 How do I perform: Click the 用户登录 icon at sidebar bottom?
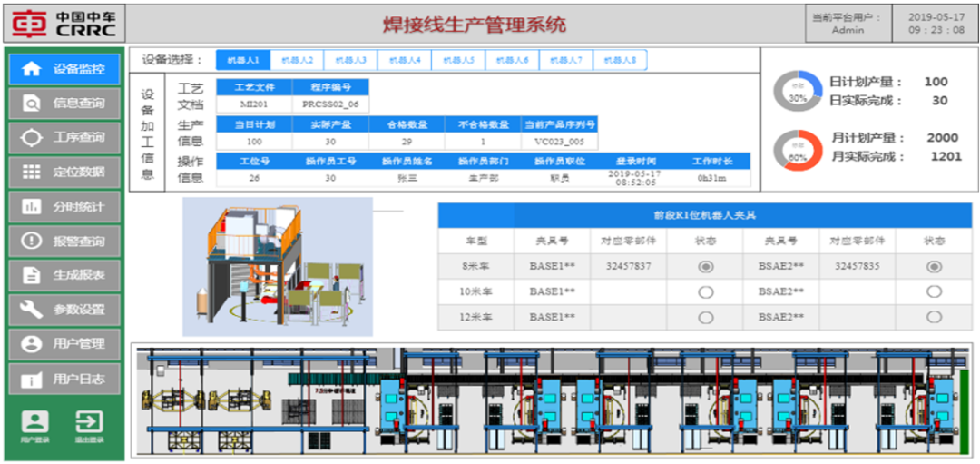(x=34, y=423)
